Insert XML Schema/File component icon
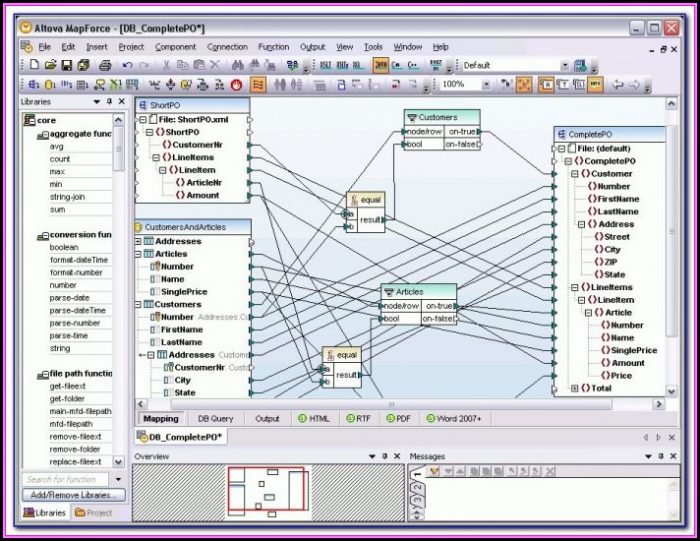Image resolution: width=700 pixels, height=541 pixels. tap(34, 84)
